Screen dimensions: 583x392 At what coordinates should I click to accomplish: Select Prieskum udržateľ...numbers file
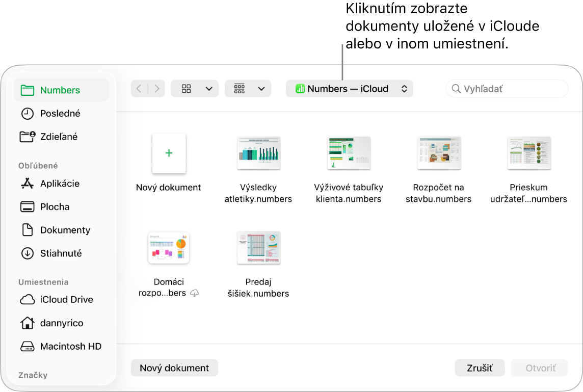pyautogui.click(x=529, y=153)
